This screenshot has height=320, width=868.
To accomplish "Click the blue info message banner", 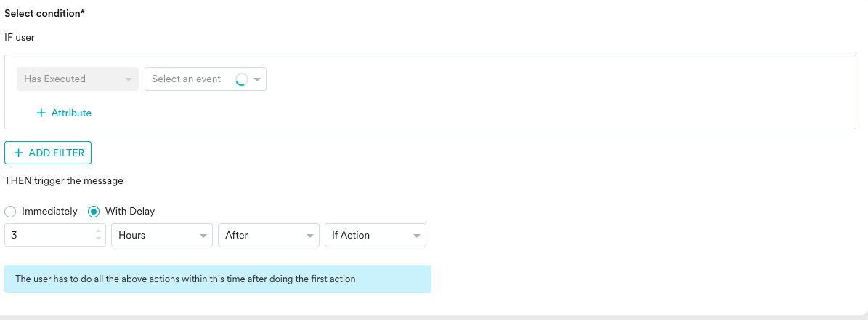I will [218, 279].
